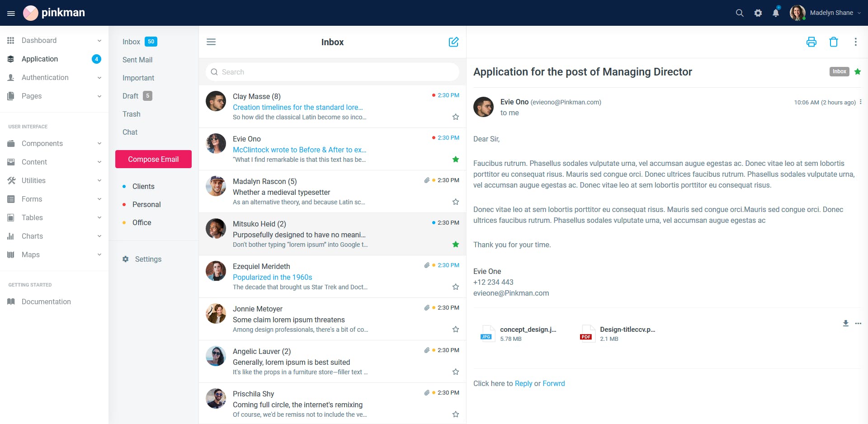Click the Reply link below the email
The height and width of the screenshot is (424, 868).
click(523, 383)
